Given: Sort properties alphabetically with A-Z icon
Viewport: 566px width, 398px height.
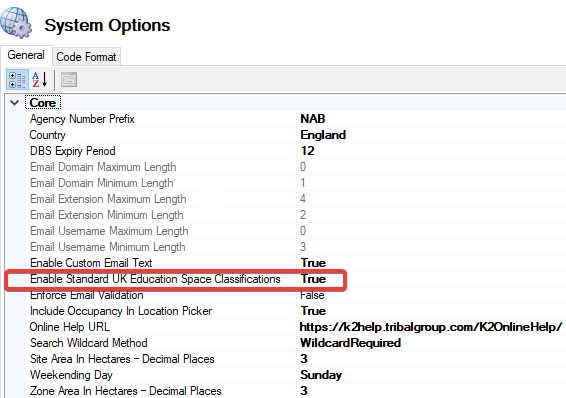Looking at the screenshot, I should click(x=40, y=80).
